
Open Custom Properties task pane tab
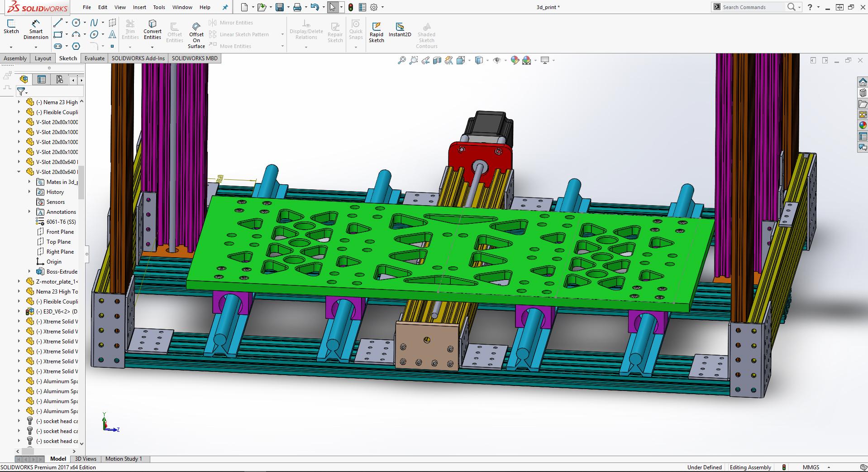(863, 136)
